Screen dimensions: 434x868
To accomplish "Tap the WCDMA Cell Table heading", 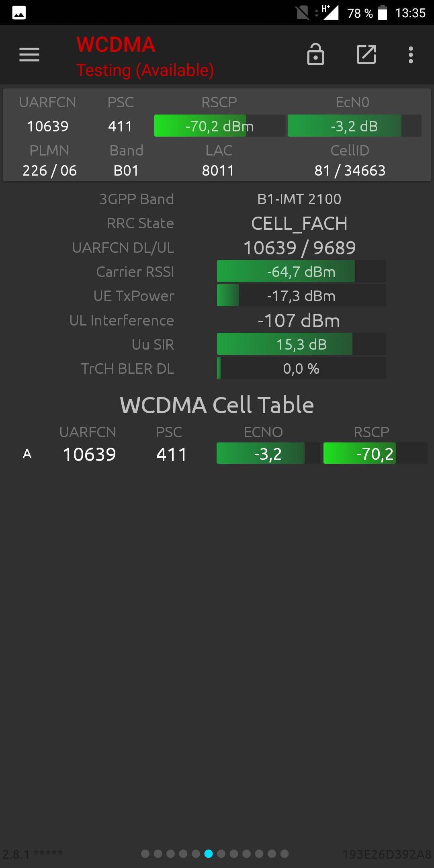I will coord(217,405).
